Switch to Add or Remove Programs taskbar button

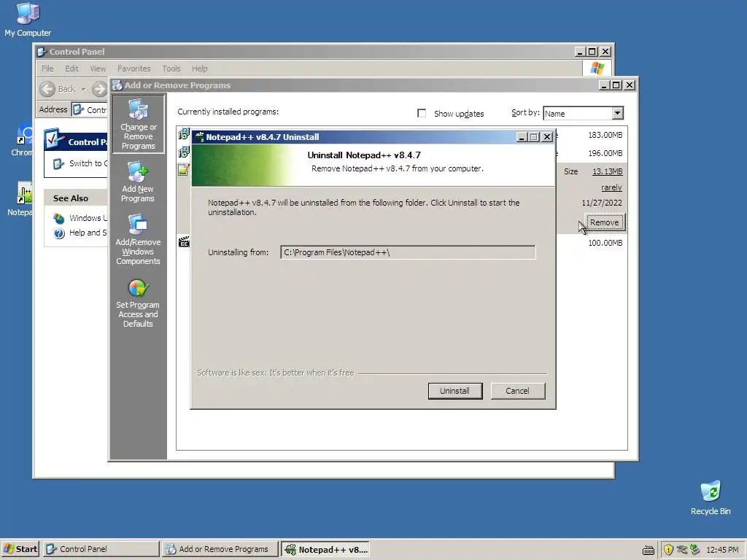(220, 549)
